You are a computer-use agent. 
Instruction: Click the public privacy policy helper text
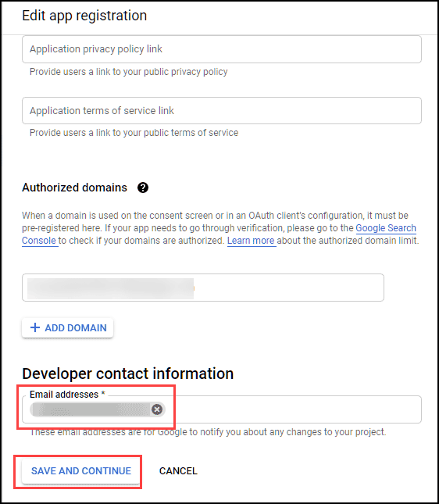[129, 72]
